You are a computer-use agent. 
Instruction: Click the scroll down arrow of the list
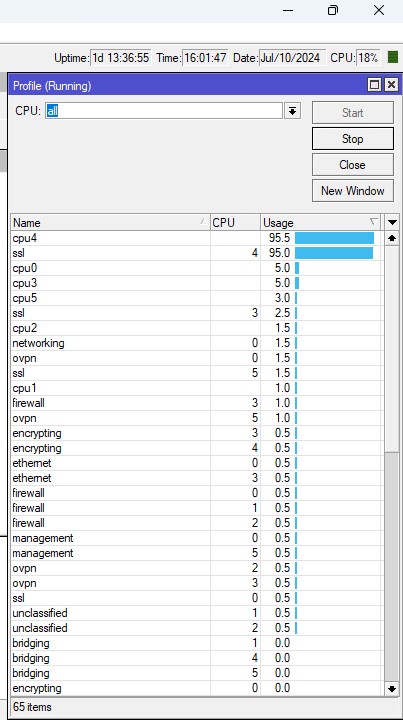click(392, 688)
